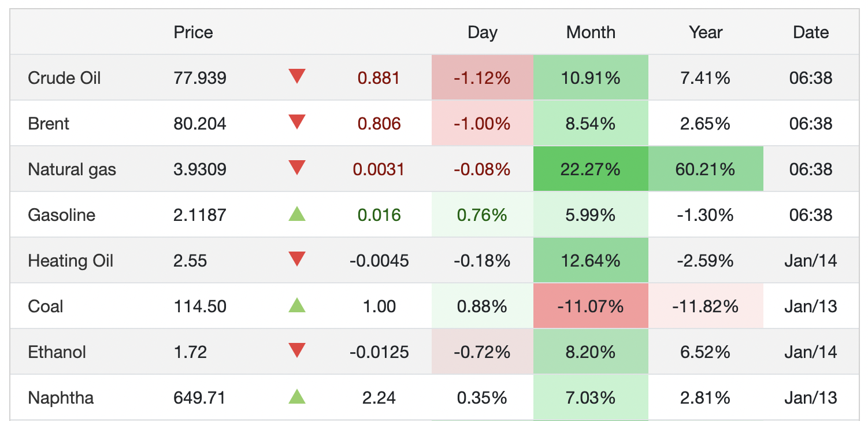Click Gasoline year change -1.30%
Screen dimensions: 868x421
pos(706,215)
